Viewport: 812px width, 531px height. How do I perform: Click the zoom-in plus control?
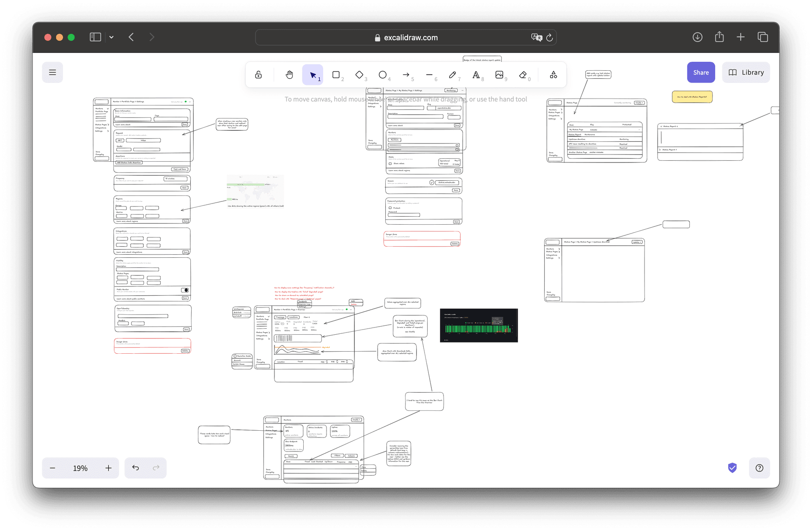tap(108, 468)
